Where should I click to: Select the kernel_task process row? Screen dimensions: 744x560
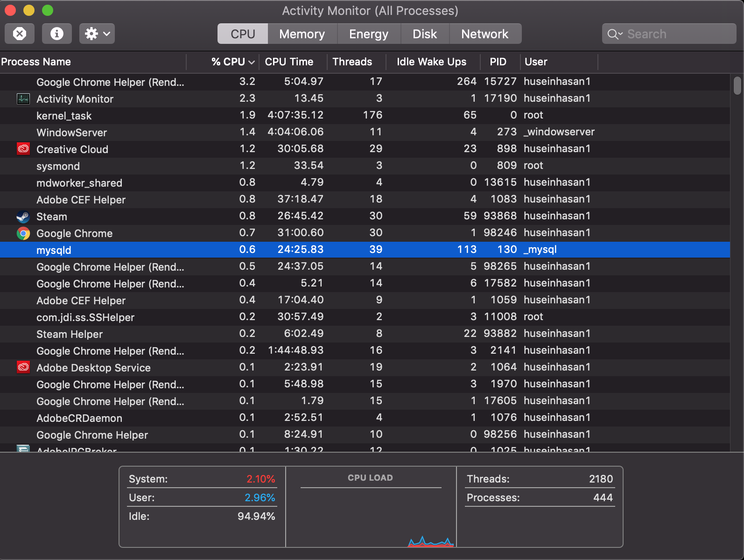(x=365, y=116)
